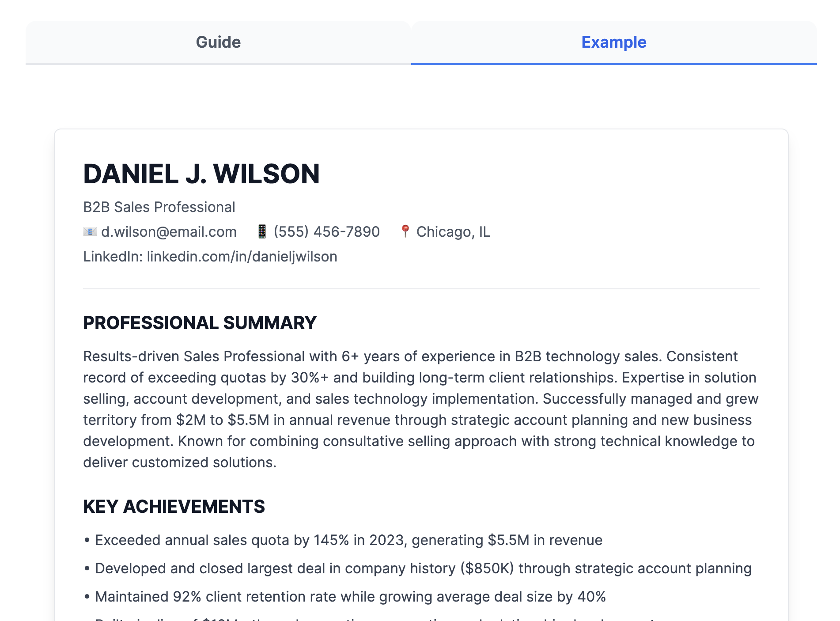This screenshot has width=840, height=621.
Task: Click the PROFESSIONAL SUMMARY heading
Action: pos(200,323)
